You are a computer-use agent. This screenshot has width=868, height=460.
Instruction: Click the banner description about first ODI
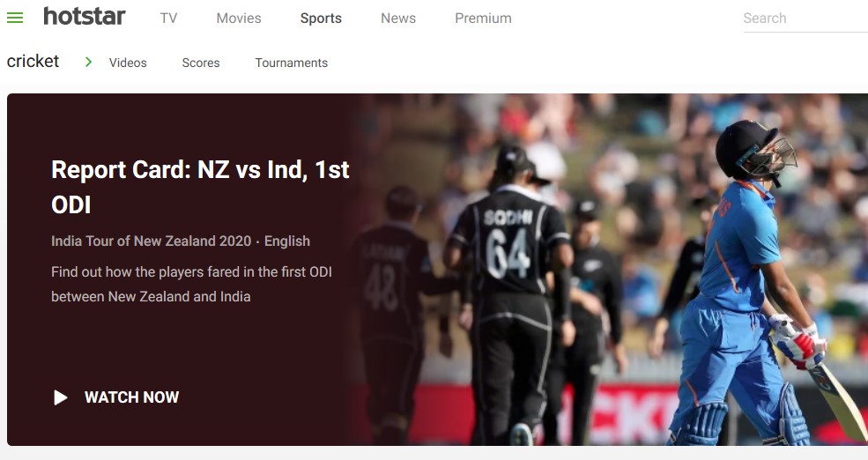(191, 285)
